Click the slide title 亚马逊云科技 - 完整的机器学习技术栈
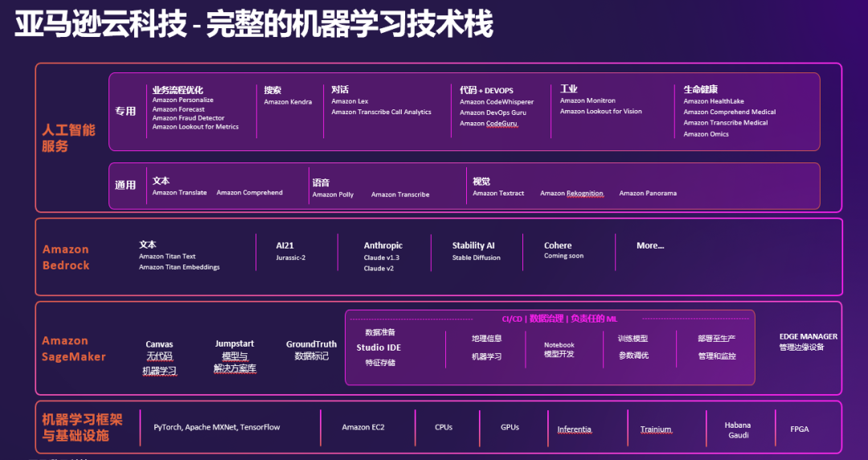This screenshot has height=460, width=868. coord(253,25)
